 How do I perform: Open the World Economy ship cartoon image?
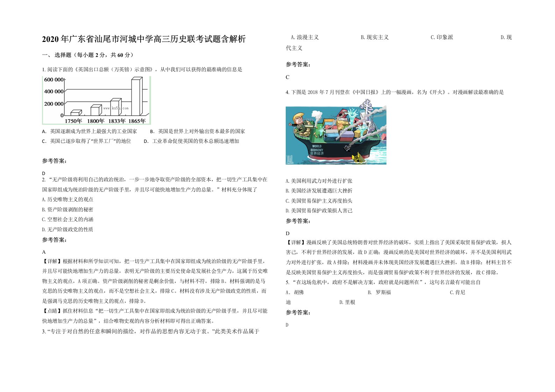tap(336, 131)
